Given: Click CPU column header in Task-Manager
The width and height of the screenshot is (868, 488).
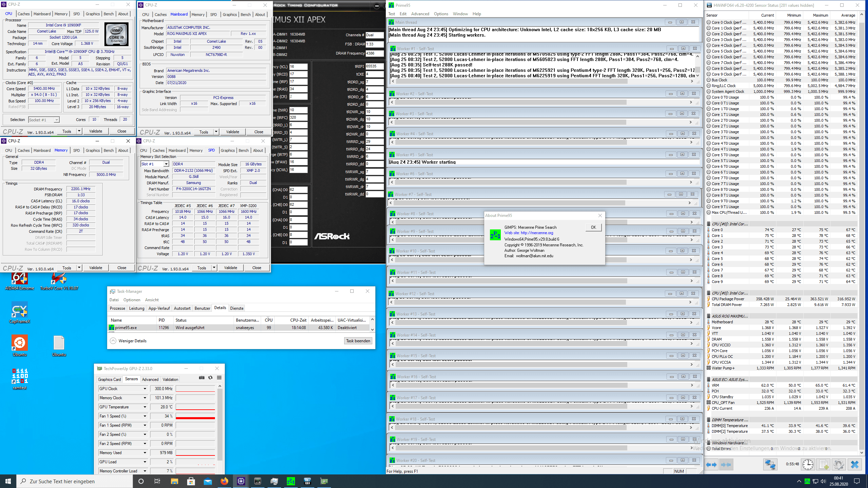Looking at the screenshot, I should [269, 320].
